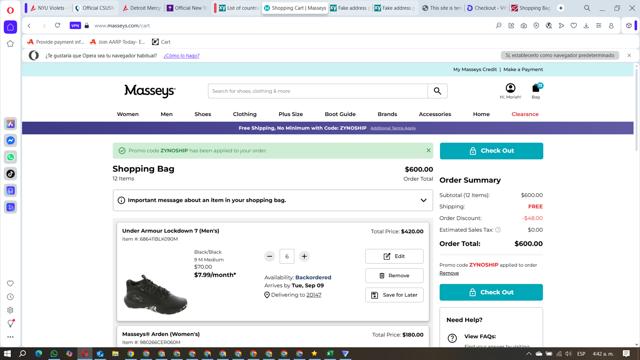Click the Edit button for Under Armour shoes
Viewport: 640px width, 360px height.
pos(394,256)
